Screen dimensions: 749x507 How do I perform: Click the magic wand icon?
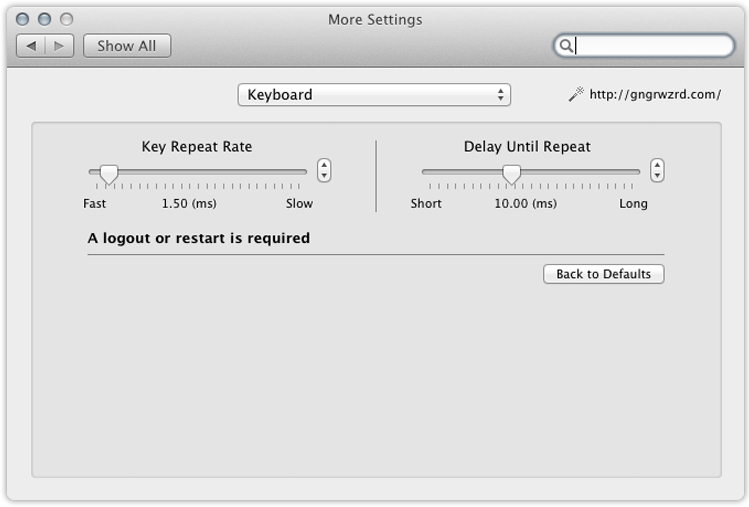click(x=576, y=94)
